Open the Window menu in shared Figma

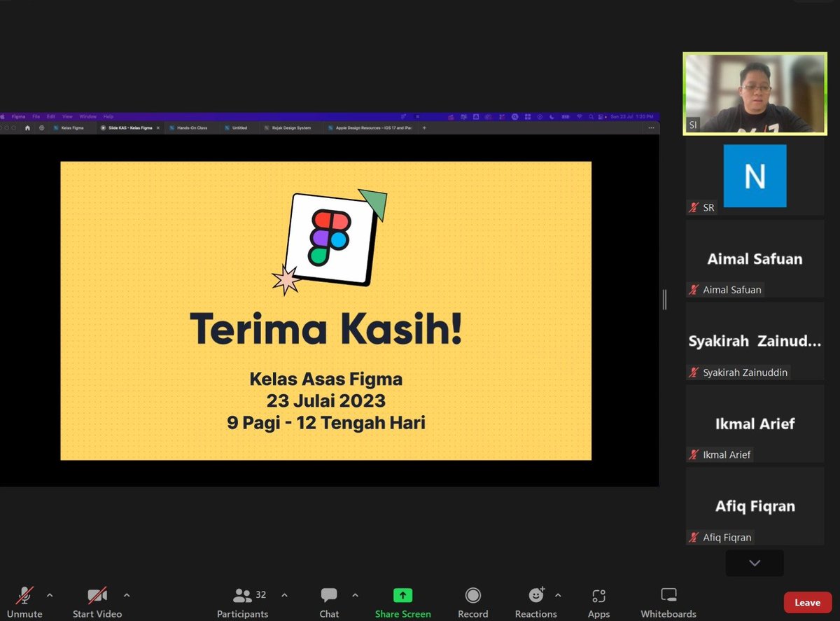pyautogui.click(x=88, y=117)
